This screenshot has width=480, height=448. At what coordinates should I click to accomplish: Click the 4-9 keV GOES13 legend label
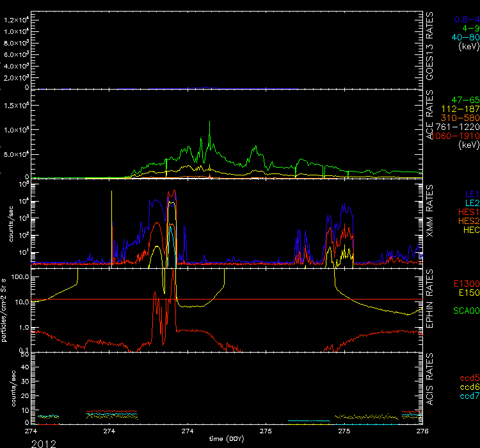(471, 28)
